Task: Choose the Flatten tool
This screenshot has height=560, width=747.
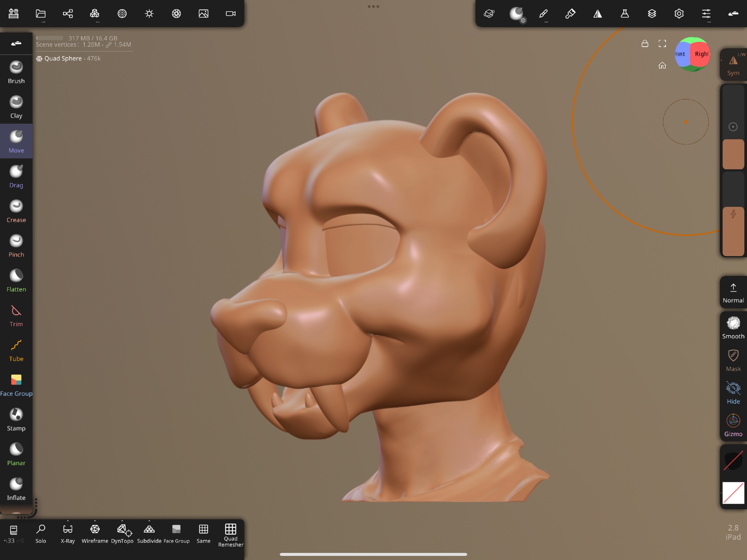Action: tap(16, 280)
